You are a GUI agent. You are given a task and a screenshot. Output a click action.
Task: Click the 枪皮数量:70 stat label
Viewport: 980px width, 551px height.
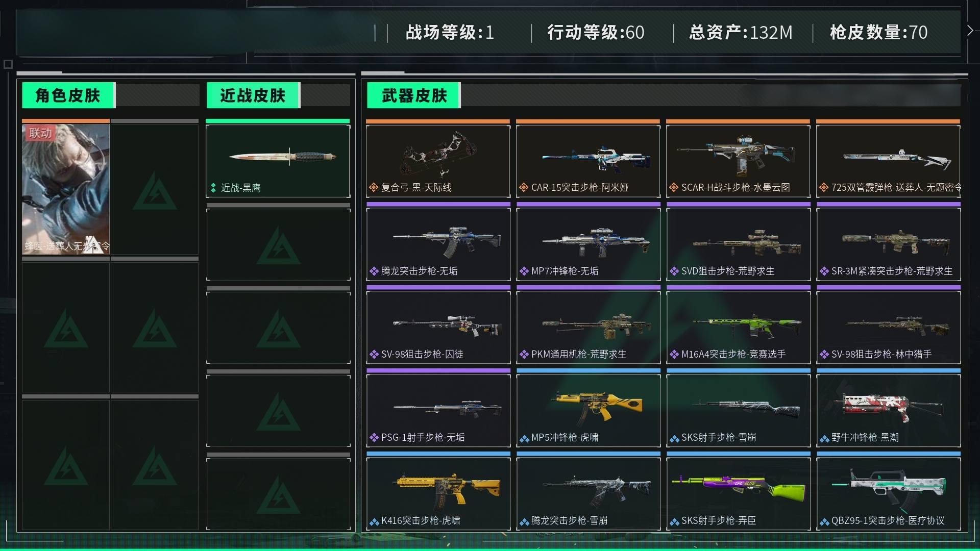(x=879, y=33)
